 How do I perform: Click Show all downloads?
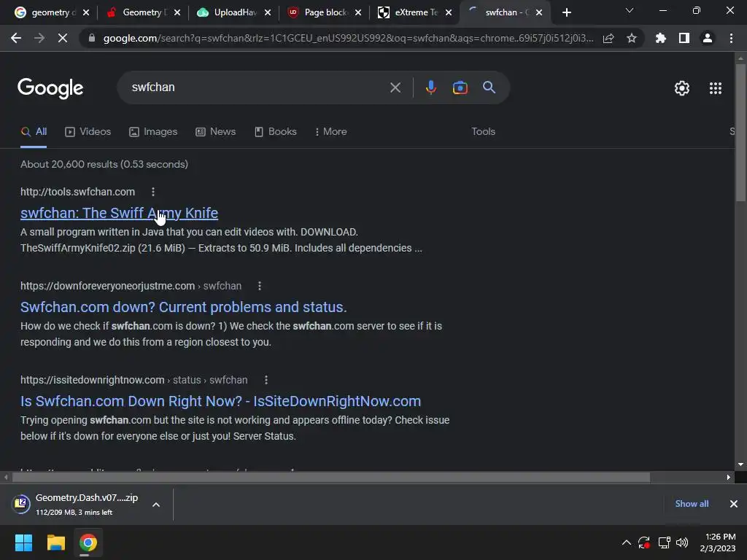692,504
